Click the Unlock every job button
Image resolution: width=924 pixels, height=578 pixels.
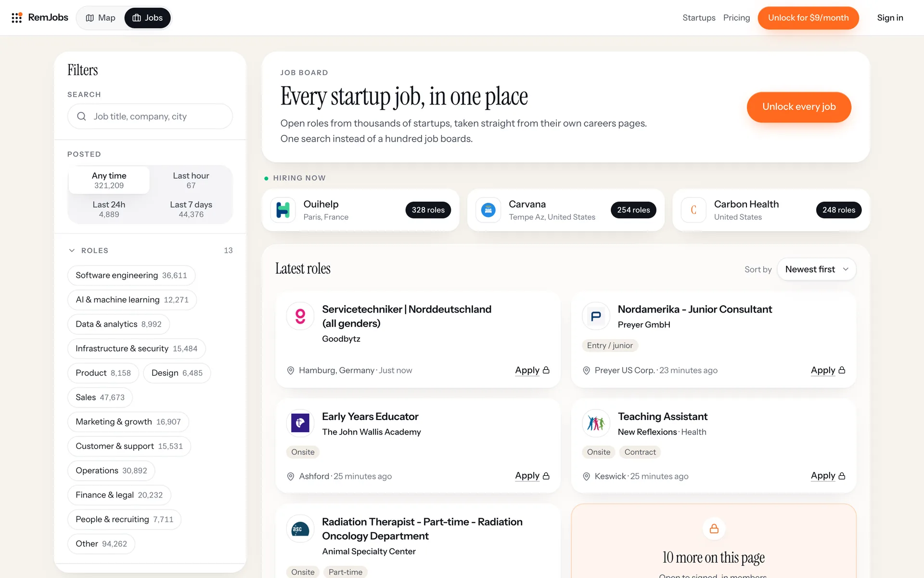coord(799,107)
